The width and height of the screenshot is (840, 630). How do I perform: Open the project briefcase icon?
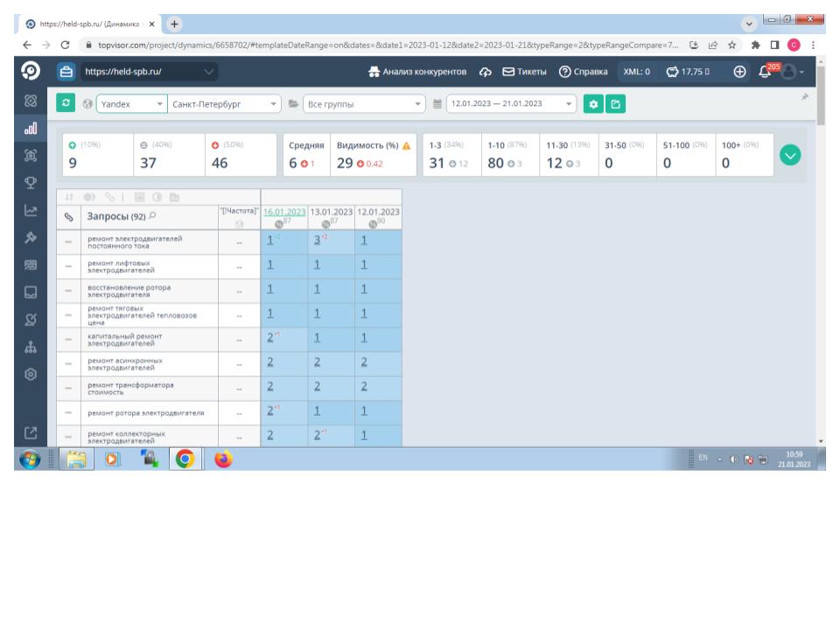[66, 71]
